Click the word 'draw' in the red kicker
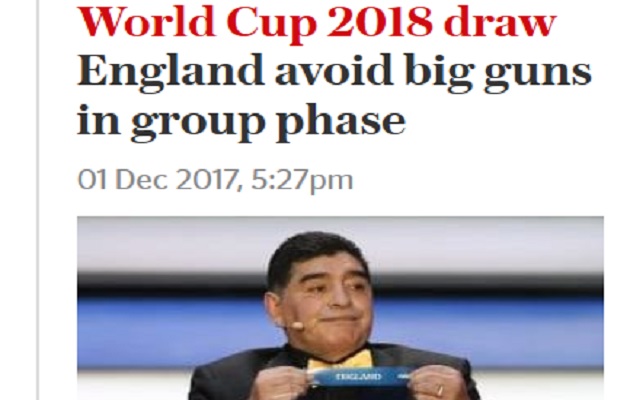 click(500, 22)
